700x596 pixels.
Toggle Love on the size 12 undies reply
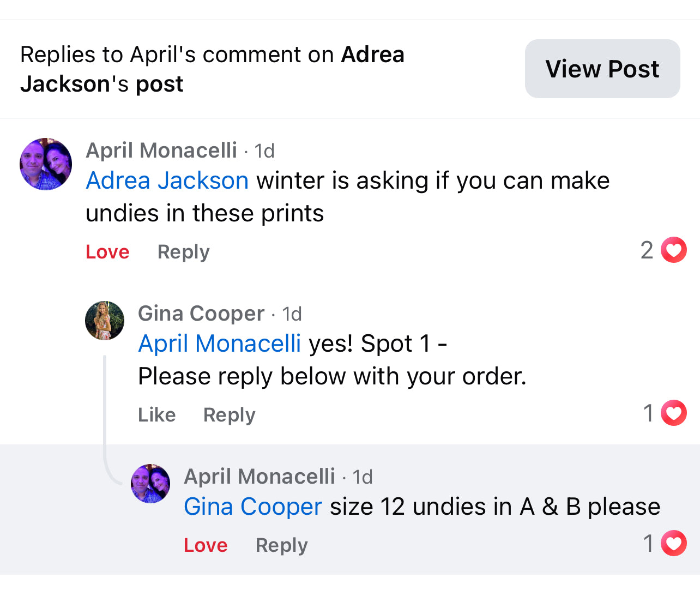(x=206, y=545)
